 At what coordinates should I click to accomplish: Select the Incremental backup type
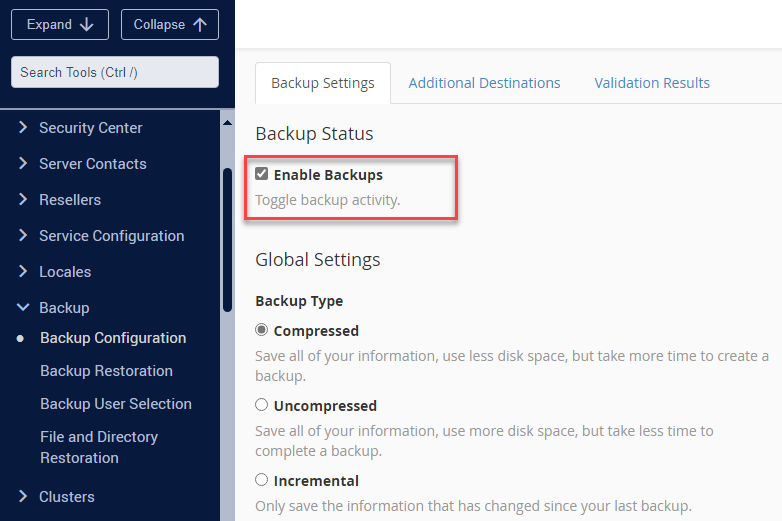point(262,480)
